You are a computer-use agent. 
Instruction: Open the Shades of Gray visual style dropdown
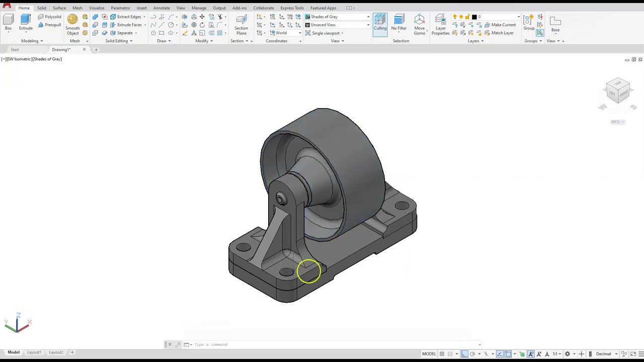click(337, 17)
